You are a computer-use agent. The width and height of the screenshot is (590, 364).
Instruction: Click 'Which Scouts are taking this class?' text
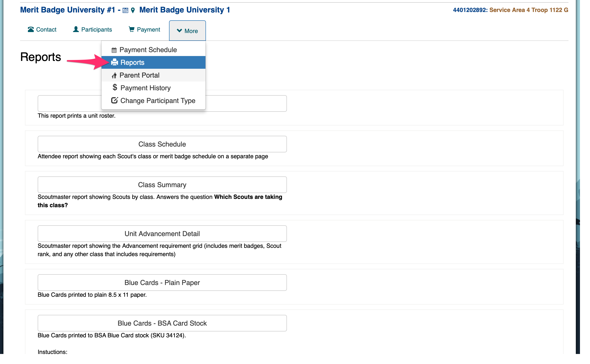pyautogui.click(x=160, y=201)
